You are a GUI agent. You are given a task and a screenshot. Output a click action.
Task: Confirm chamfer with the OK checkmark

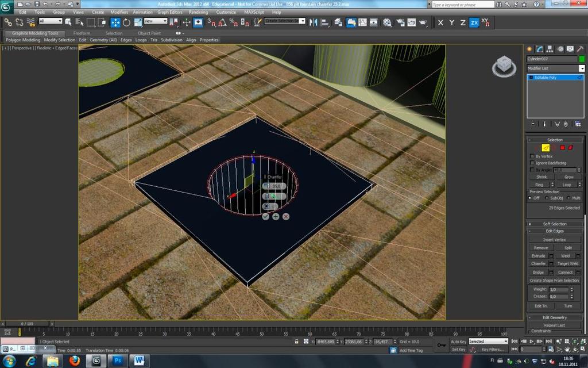click(x=265, y=217)
